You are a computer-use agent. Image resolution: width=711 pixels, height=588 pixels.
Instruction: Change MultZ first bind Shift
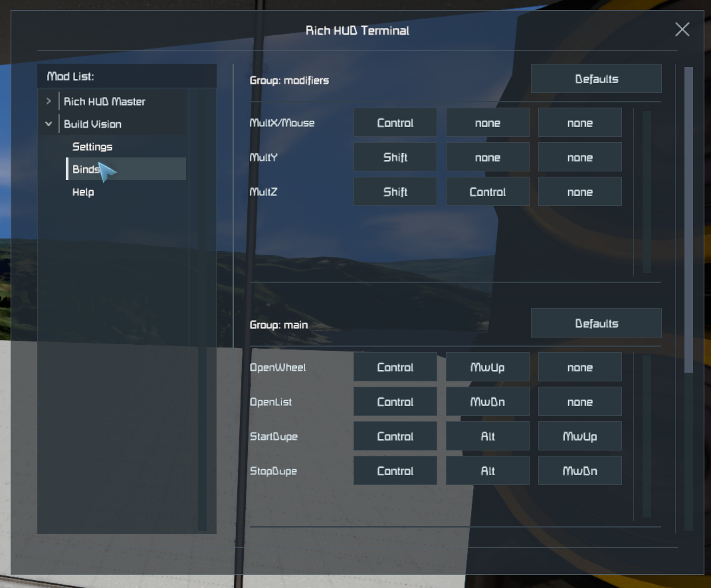395,191
